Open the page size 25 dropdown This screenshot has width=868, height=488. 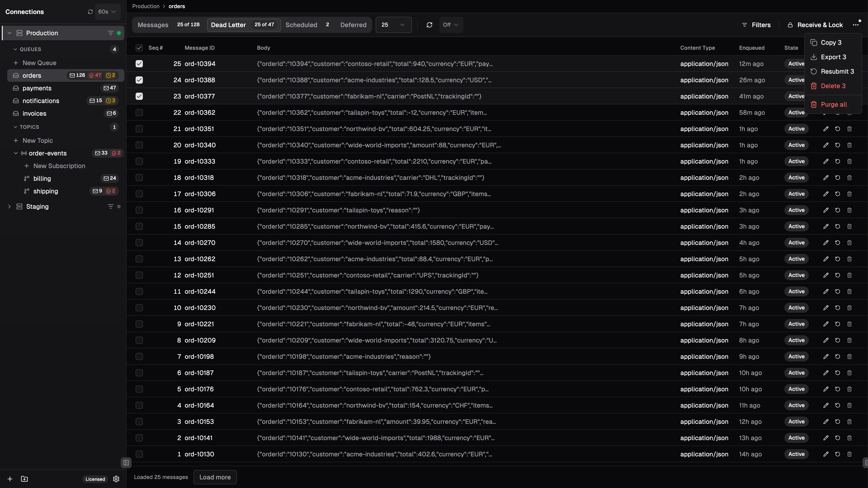(x=393, y=25)
